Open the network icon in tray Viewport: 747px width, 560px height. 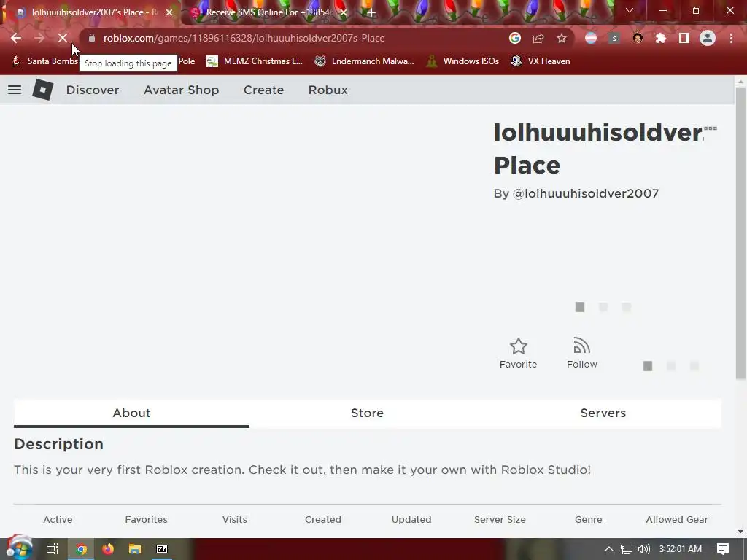[x=627, y=549]
